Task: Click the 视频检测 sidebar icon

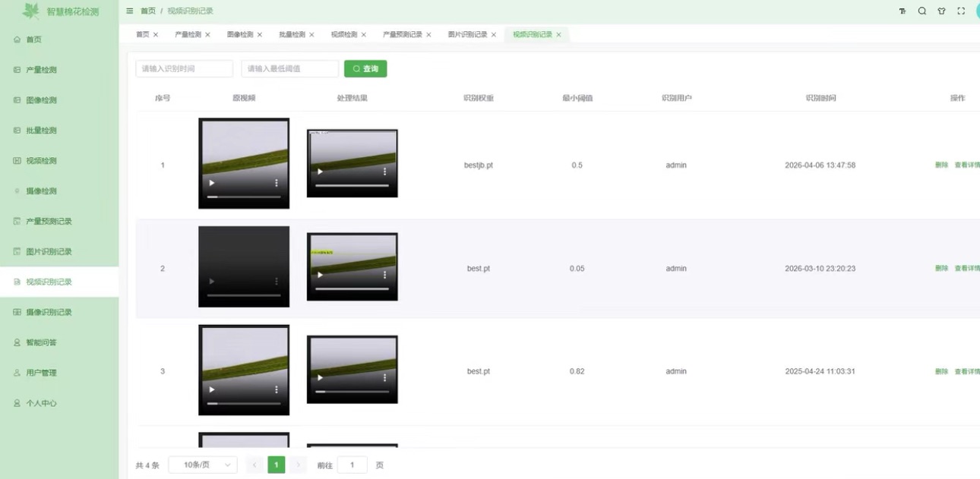Action: click(x=17, y=161)
